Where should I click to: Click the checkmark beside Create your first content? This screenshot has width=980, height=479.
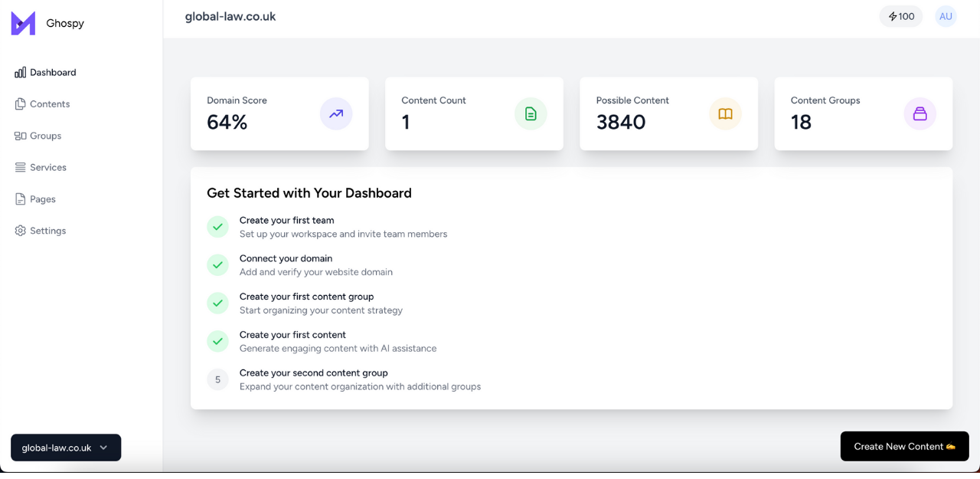218,341
